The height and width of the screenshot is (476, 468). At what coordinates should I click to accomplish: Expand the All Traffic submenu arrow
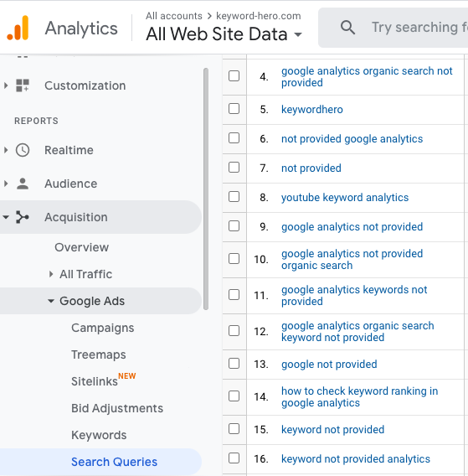click(51, 274)
